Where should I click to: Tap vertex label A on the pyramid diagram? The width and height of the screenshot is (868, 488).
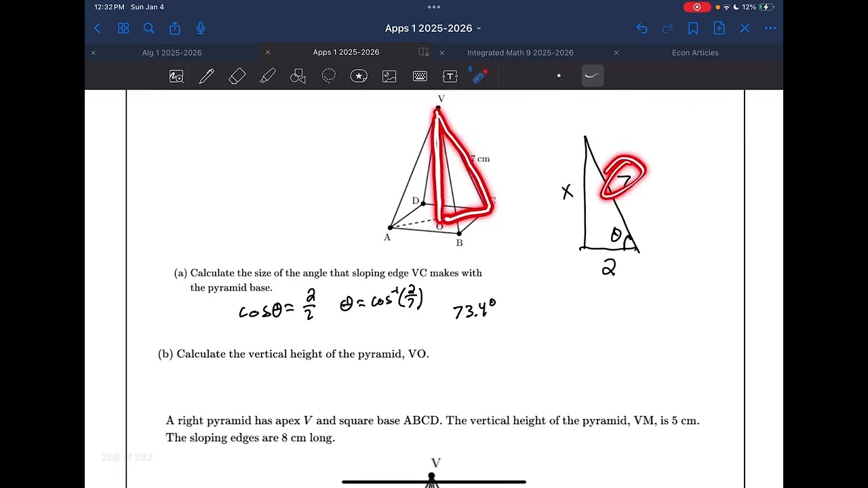coord(387,237)
